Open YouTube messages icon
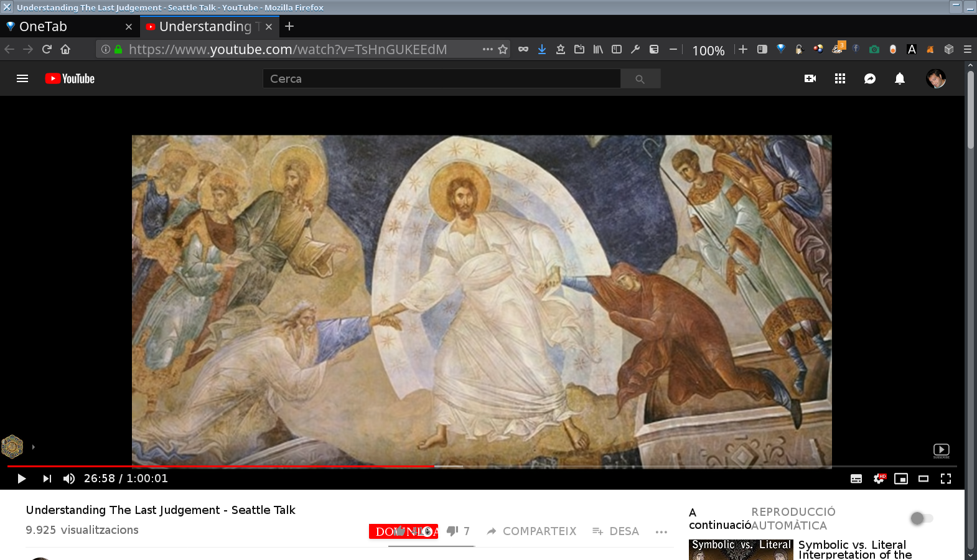This screenshot has width=977, height=560. 870,78
